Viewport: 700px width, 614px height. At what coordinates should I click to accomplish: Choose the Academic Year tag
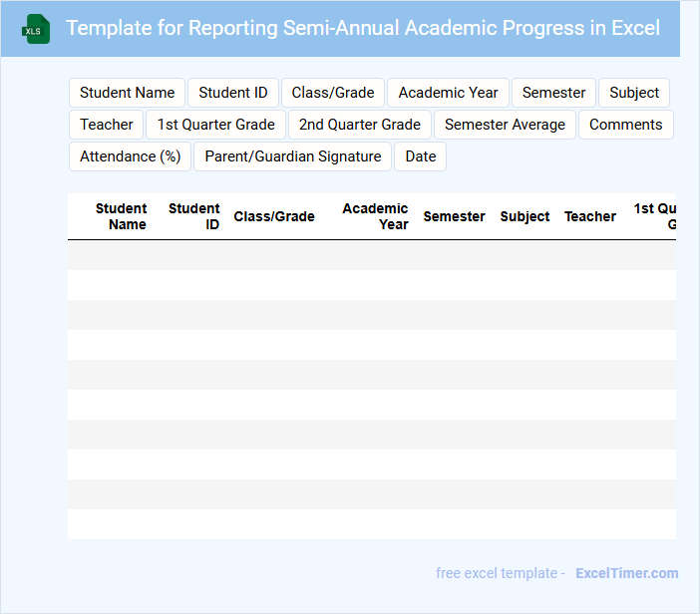pyautogui.click(x=448, y=93)
